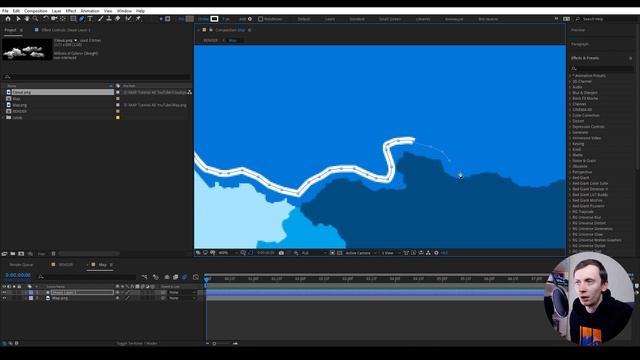Open the Active Camera dropdown
The image size is (640, 360).
point(361,253)
